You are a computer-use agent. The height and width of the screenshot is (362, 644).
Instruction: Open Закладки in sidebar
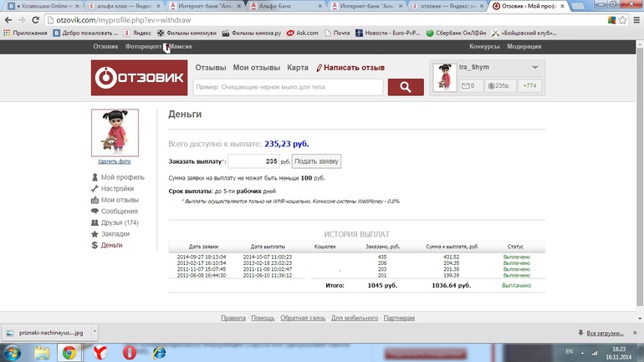click(115, 233)
